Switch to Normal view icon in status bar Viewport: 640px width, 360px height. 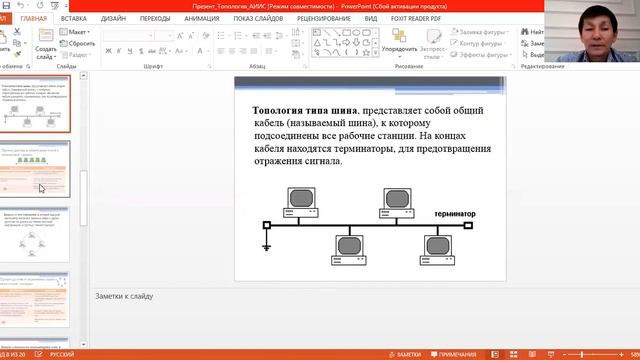[495, 354]
